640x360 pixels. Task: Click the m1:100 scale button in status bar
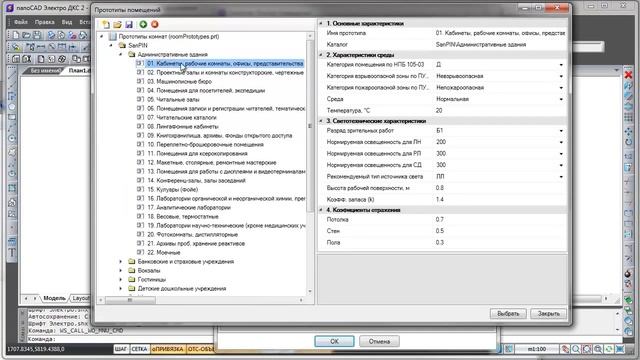[x=537, y=349]
